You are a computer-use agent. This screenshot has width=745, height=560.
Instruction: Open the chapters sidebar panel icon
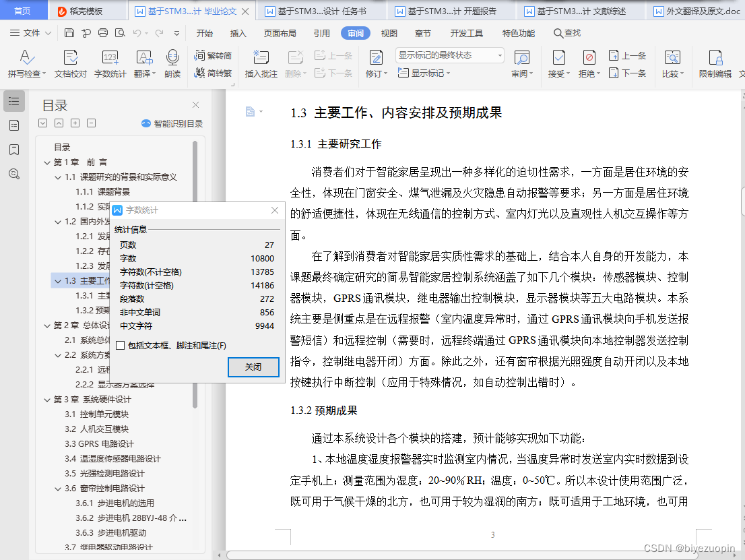(x=13, y=125)
